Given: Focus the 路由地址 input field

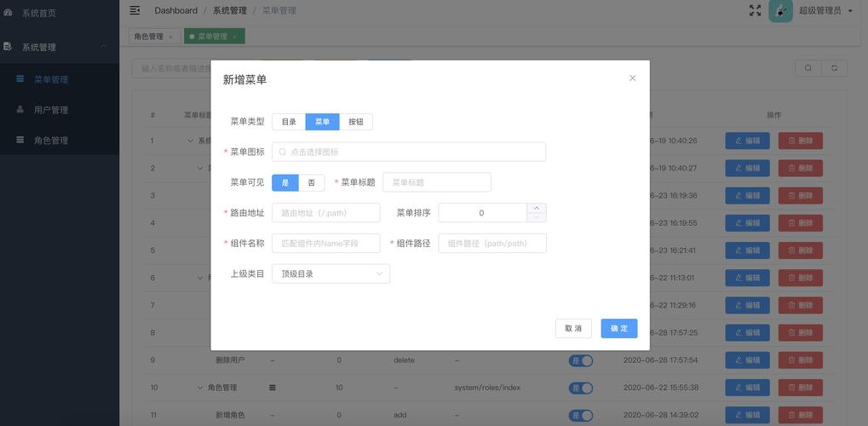Looking at the screenshot, I should tap(326, 213).
